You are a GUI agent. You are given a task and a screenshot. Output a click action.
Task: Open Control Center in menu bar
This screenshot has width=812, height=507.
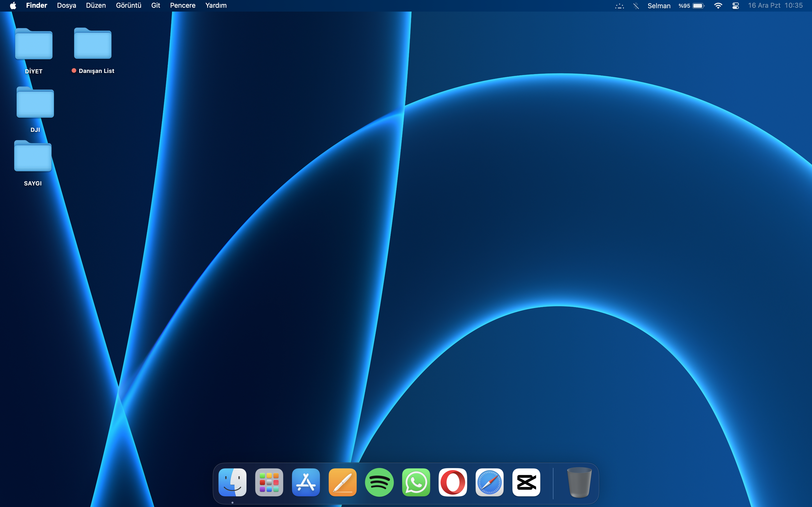(x=735, y=6)
